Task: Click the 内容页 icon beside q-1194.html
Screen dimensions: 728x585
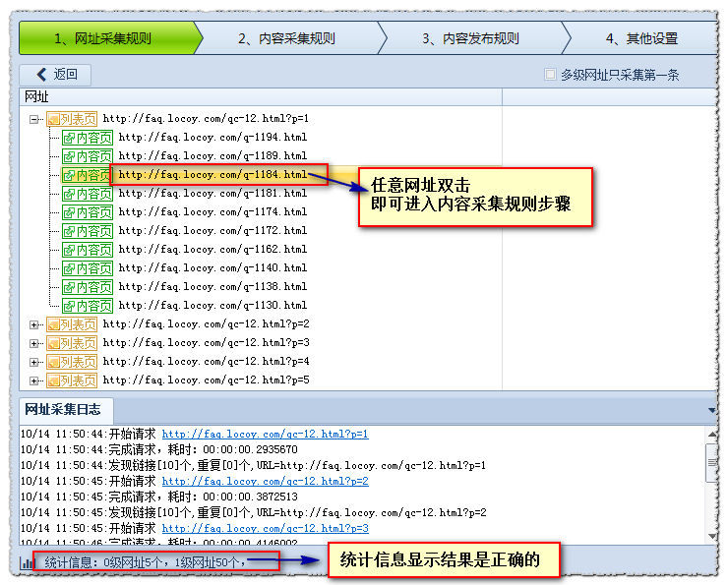Action: point(88,138)
